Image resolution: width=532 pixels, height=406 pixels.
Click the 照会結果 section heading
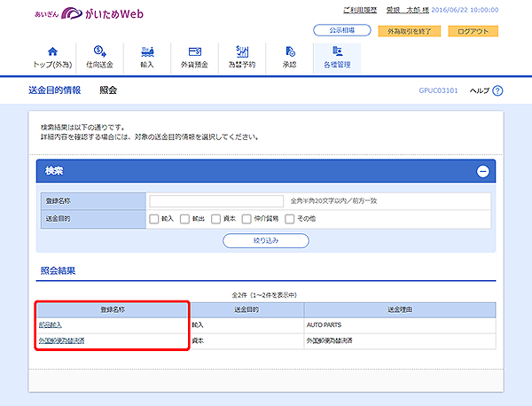click(58, 270)
